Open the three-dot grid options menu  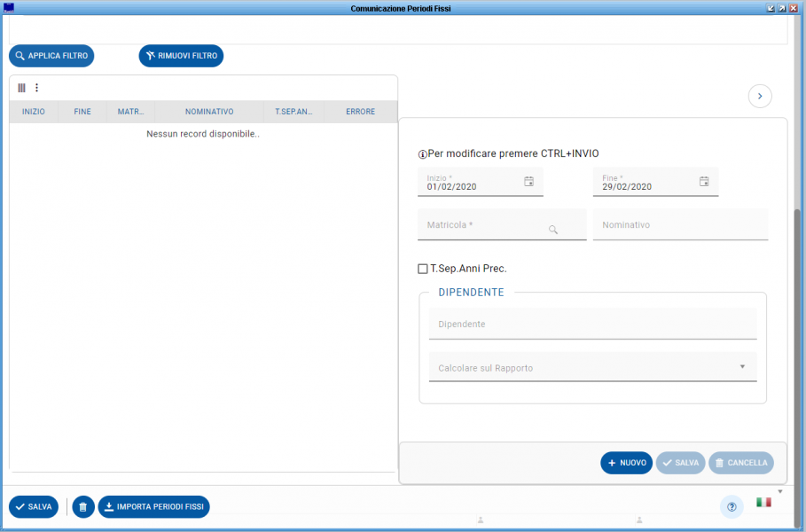coord(36,88)
